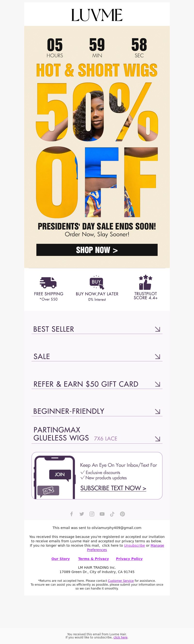
Task: Click the Buy Now Pay Later icon
Action: click(97, 283)
